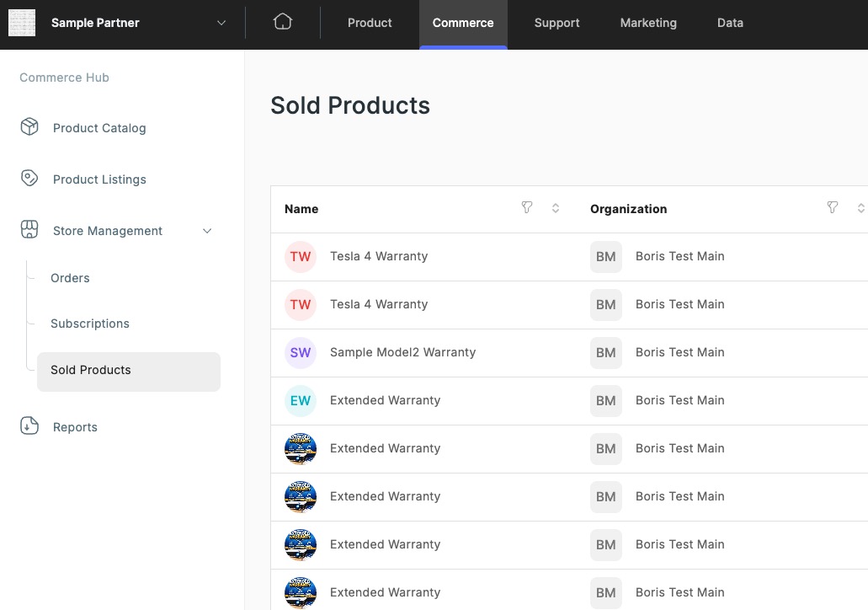Open the home icon in top navigation
Viewport: 868px width, 610px height.
click(x=282, y=22)
